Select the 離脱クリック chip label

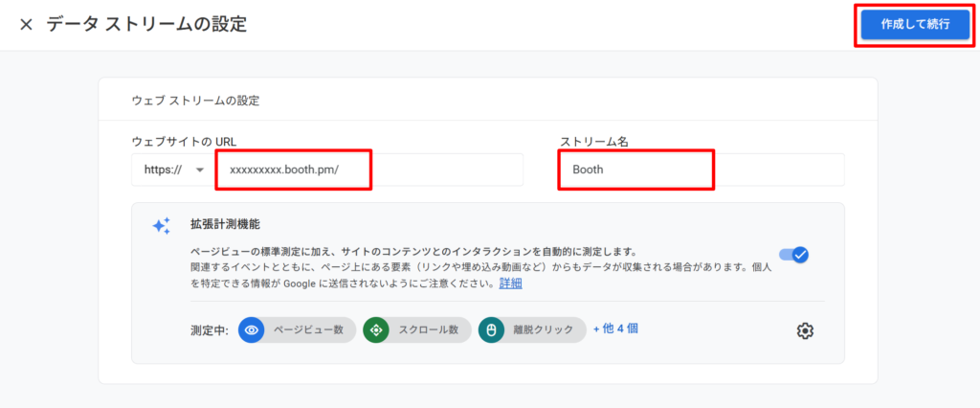pyautogui.click(x=543, y=330)
